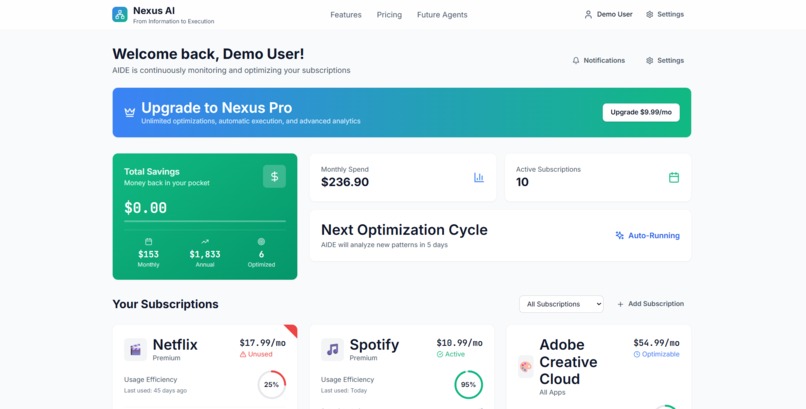This screenshot has height=409, width=806.
Task: Click the Next Optimization Cycle heading
Action: coord(404,230)
